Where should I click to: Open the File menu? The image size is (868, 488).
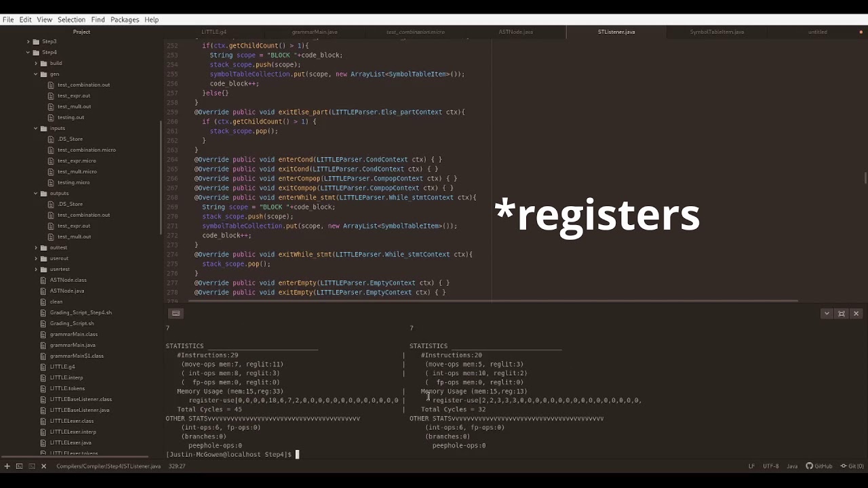click(x=8, y=20)
